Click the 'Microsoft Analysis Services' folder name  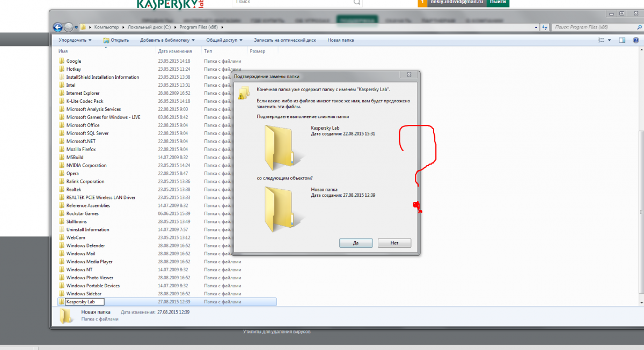pos(93,109)
